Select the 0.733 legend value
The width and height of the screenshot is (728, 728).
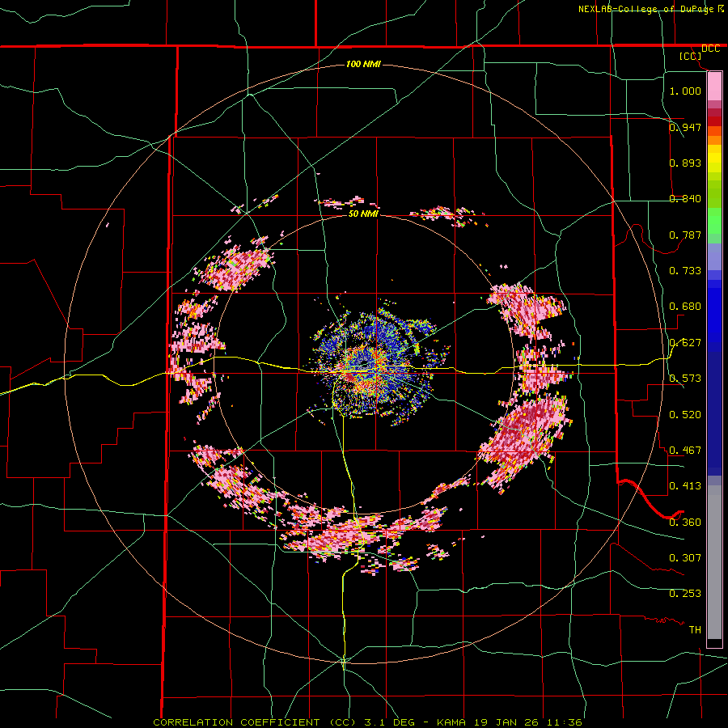tap(685, 270)
